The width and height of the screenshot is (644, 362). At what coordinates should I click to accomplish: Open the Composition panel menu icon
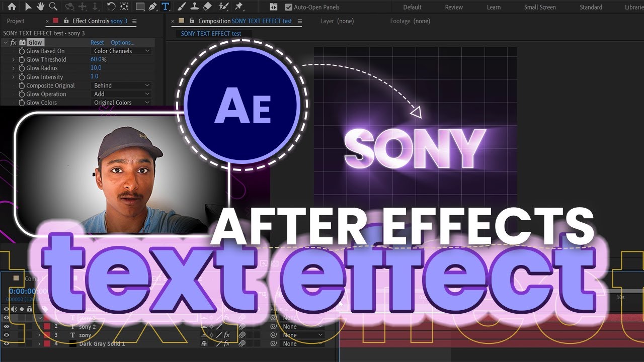pyautogui.click(x=300, y=21)
